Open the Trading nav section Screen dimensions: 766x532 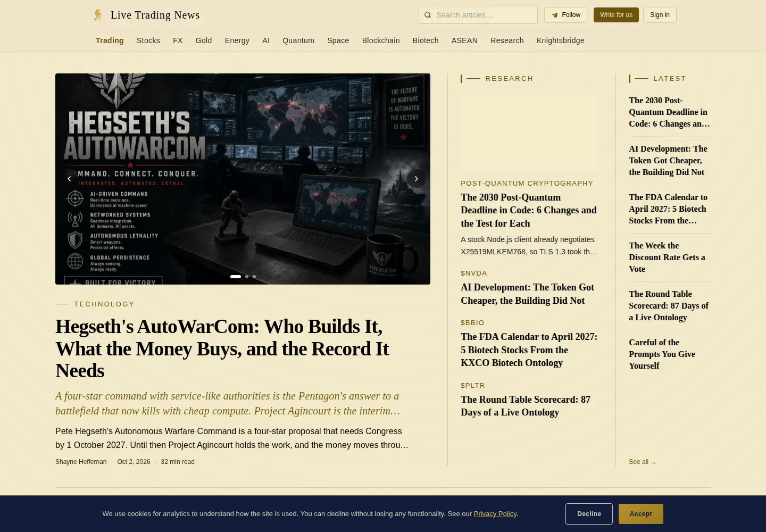click(110, 40)
